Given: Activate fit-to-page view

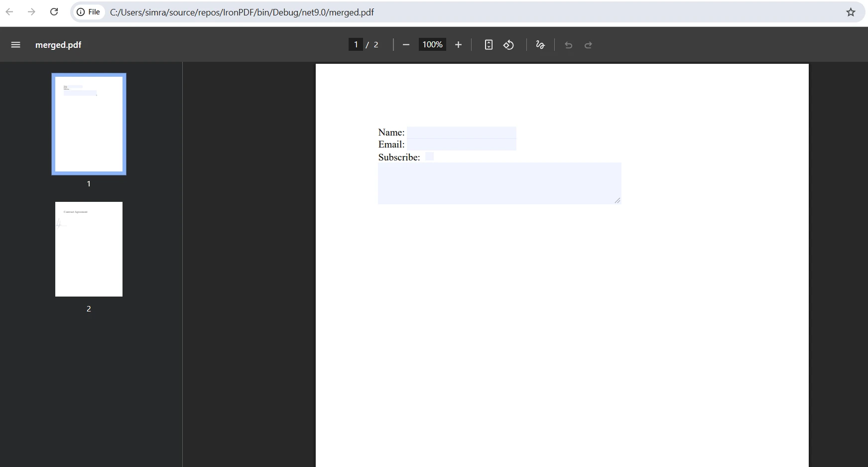Looking at the screenshot, I should [x=489, y=44].
